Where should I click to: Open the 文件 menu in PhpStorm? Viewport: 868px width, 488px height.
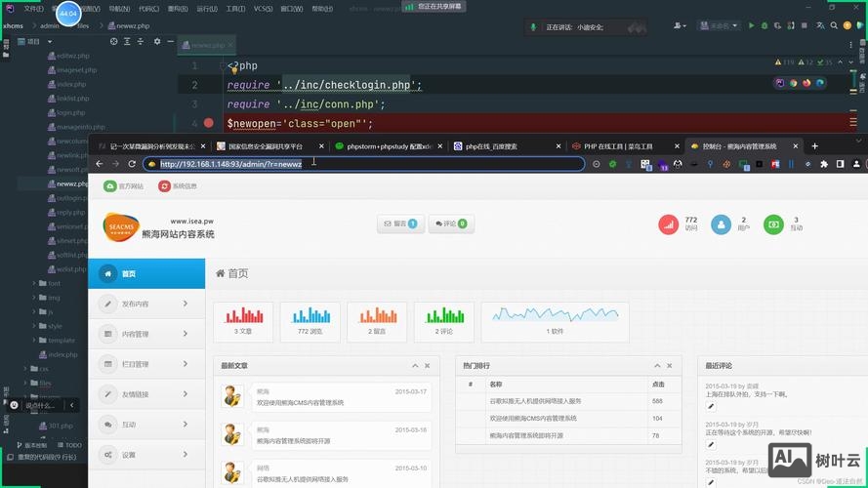[33, 9]
